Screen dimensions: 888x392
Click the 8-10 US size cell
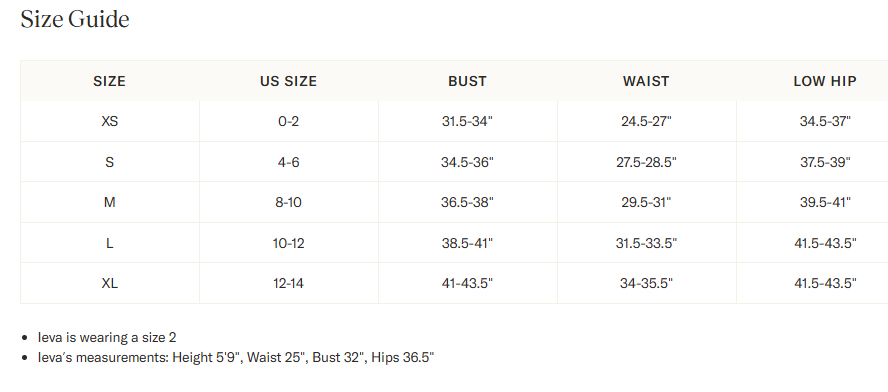288,202
